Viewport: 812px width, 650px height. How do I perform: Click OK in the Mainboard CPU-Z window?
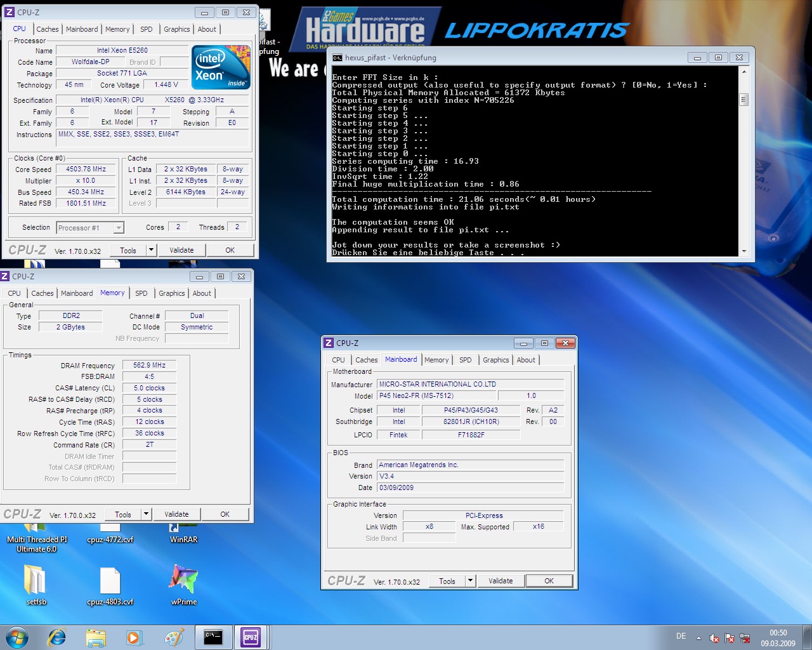[x=549, y=581]
